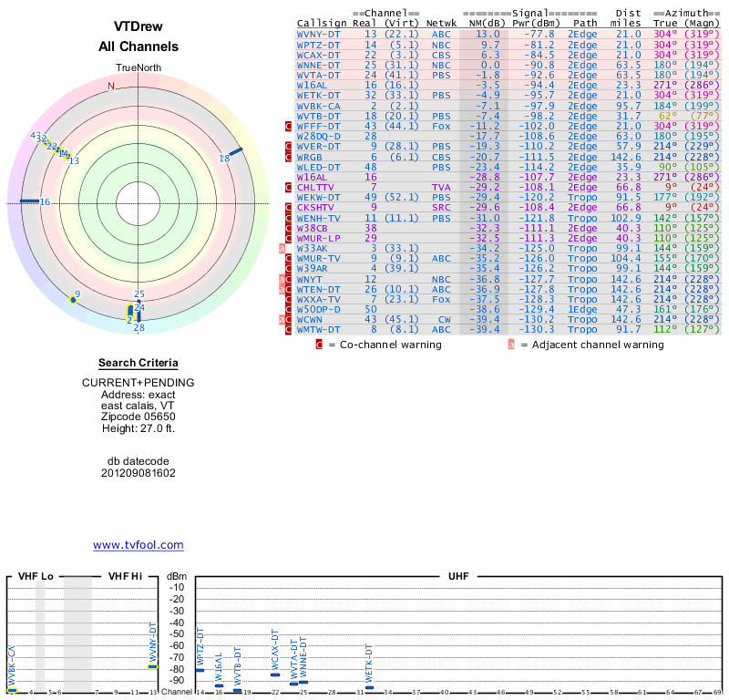Click the adjacent channel warning icon beside W33AK
The width and height of the screenshot is (729, 700).
click(x=282, y=248)
